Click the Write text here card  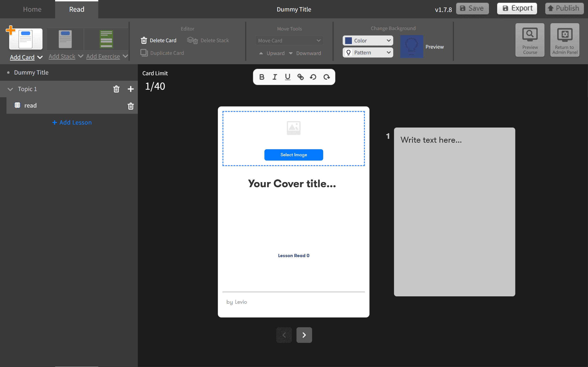pos(454,212)
